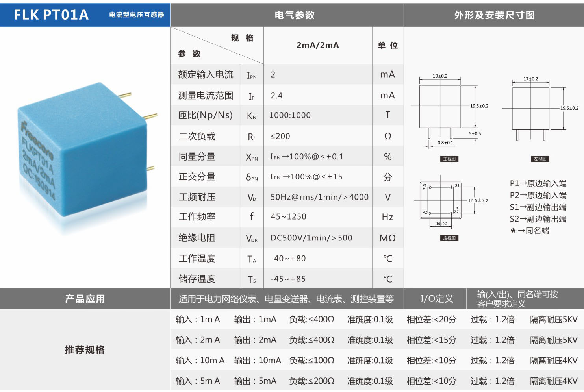The image size is (584, 392).
Task: Click the P1→原边输入端 legend entry
Action: click(538, 183)
